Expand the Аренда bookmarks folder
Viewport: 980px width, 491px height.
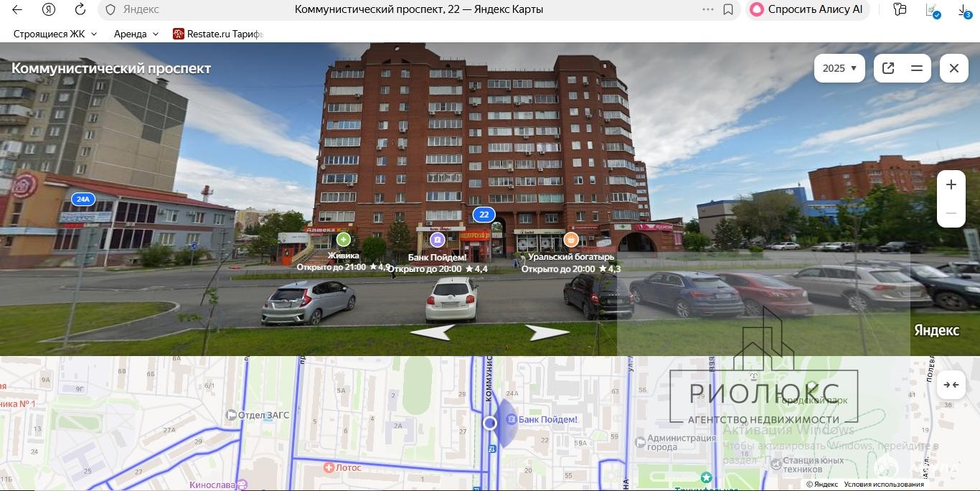tap(136, 34)
